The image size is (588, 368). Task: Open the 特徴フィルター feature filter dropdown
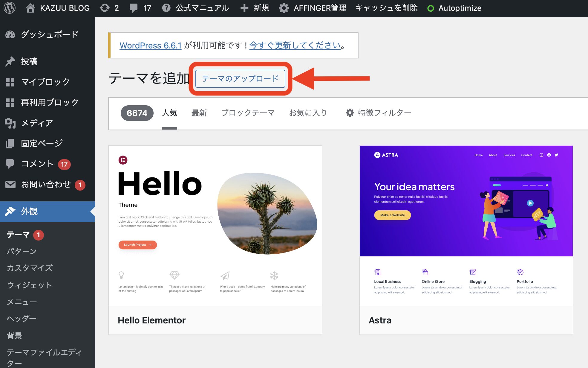tap(379, 112)
